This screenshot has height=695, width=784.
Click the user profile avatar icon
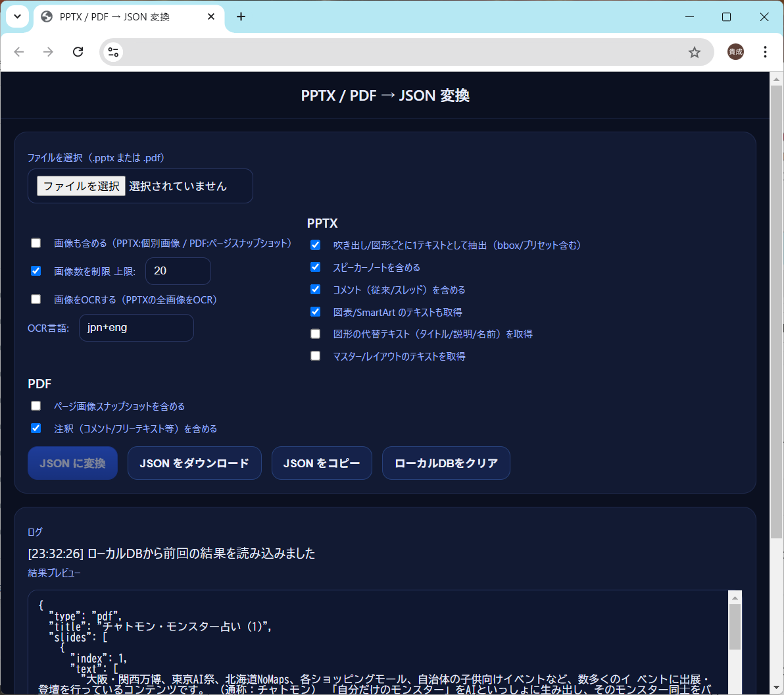coord(735,52)
